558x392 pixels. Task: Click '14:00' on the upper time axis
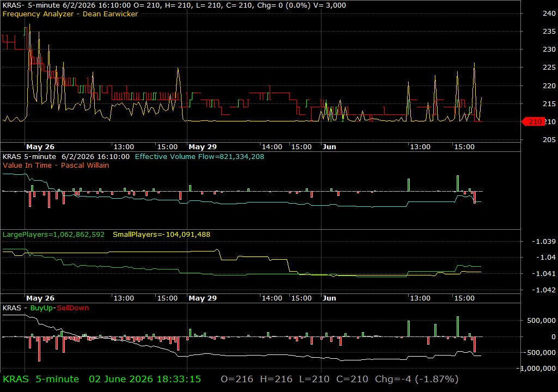coord(272,147)
